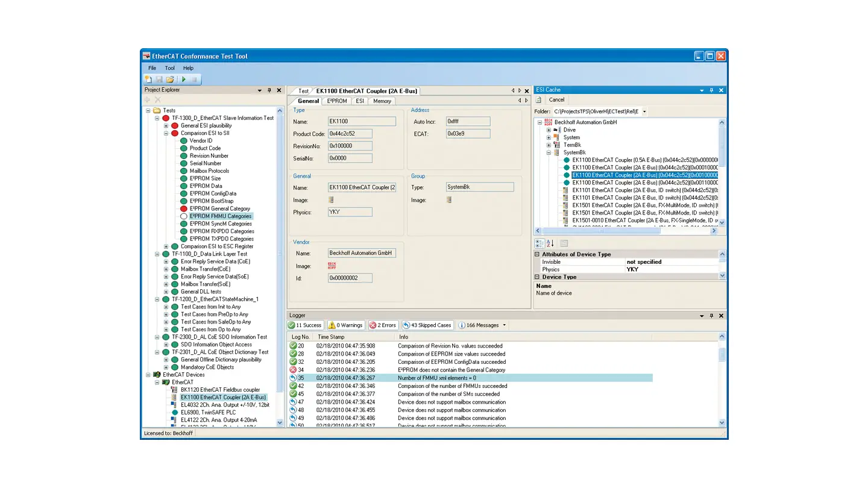Click the ESI Cache refresh icon
The width and height of the screenshot is (868, 488).
tap(539, 100)
